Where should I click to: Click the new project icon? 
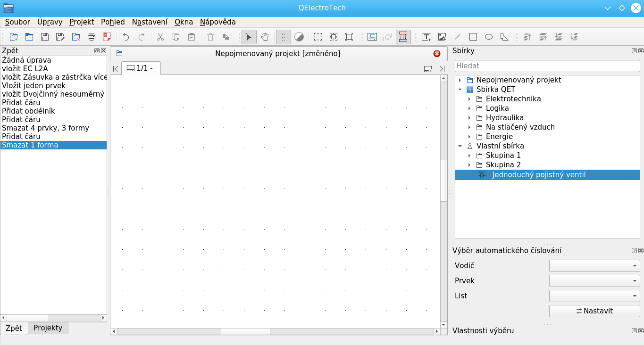[14, 37]
